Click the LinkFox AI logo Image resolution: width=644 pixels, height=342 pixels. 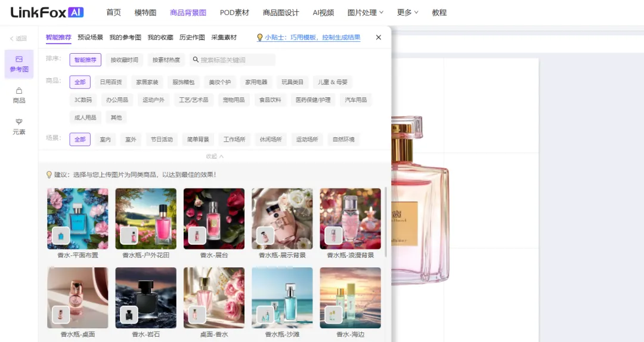[x=47, y=13]
